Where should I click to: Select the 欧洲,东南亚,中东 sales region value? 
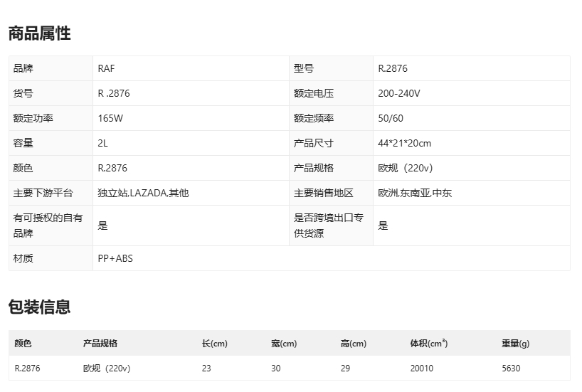[415, 193]
